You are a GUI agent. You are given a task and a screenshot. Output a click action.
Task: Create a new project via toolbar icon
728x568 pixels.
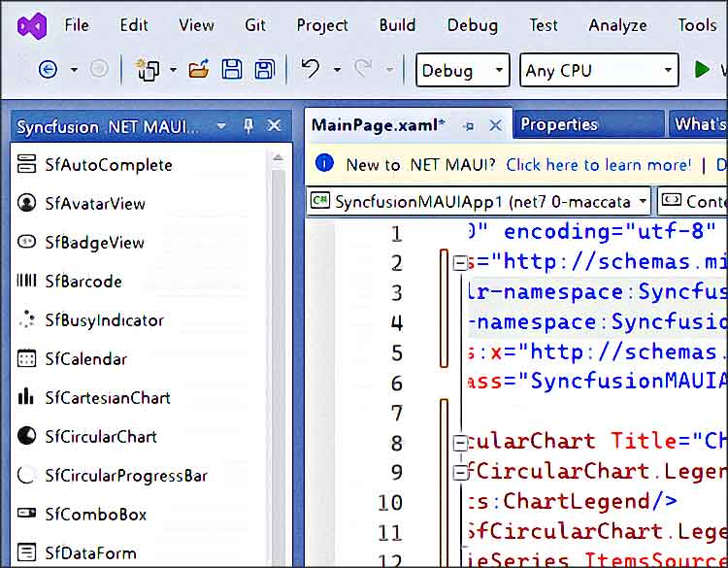(148, 70)
